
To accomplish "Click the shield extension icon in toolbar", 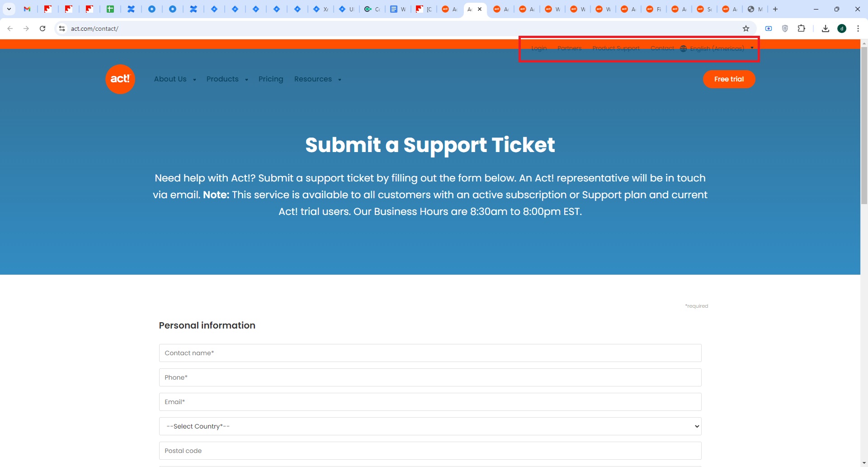I will 785,29.
